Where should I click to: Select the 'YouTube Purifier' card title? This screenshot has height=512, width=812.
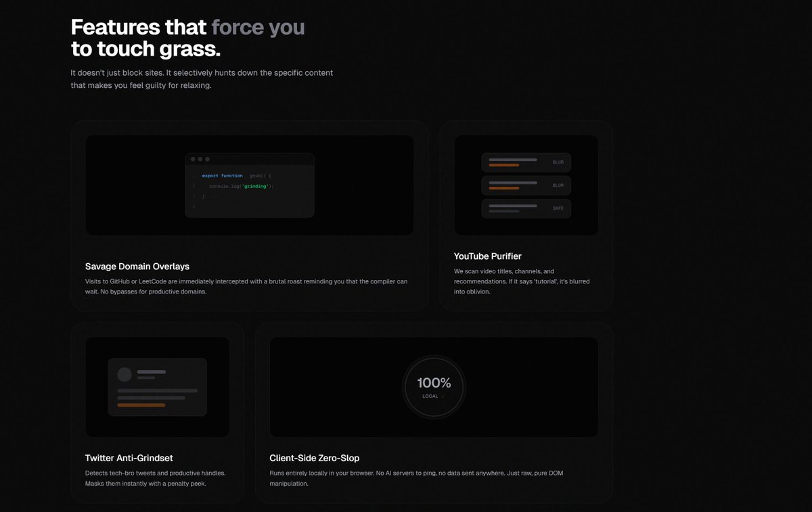pos(488,256)
